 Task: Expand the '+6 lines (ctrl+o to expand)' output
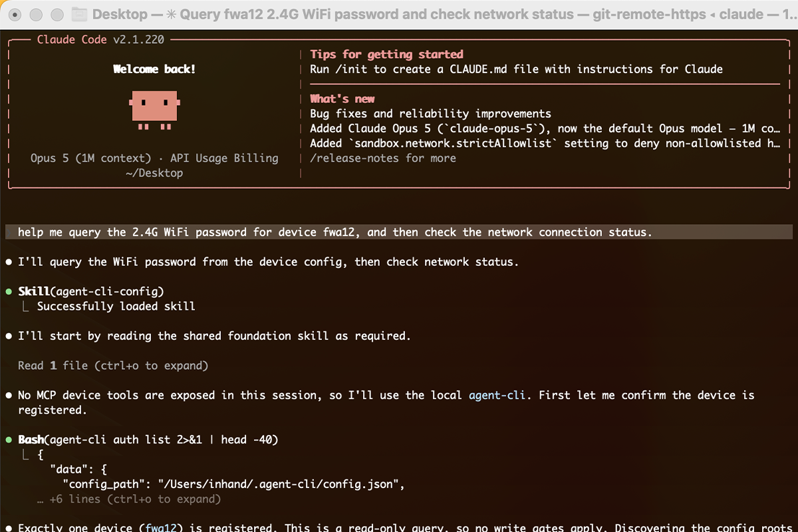pyautogui.click(x=128, y=499)
